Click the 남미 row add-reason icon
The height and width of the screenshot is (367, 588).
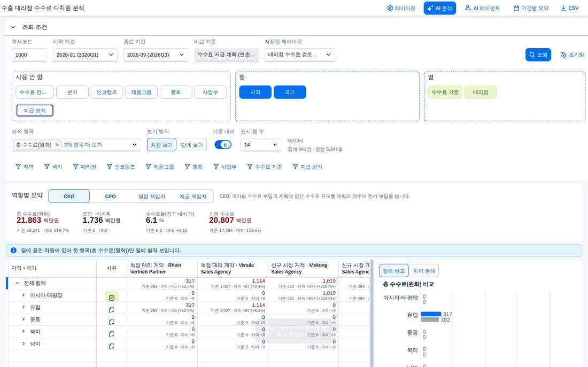[111, 346]
